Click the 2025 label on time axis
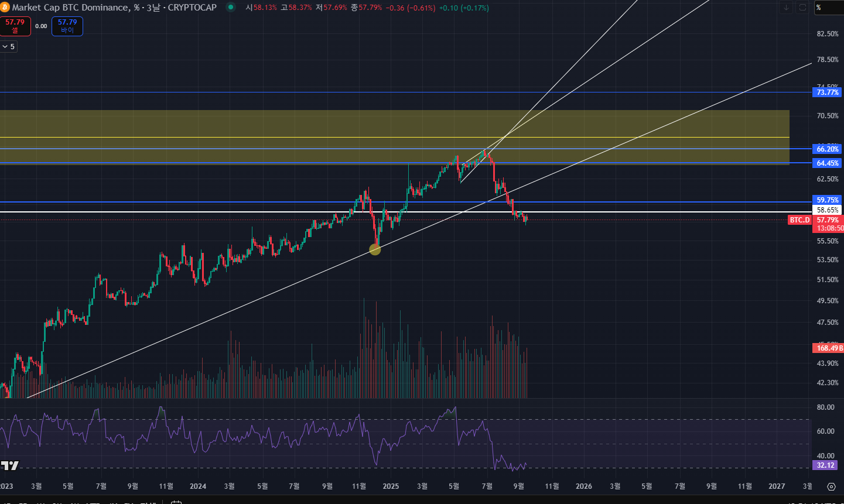 [x=391, y=486]
